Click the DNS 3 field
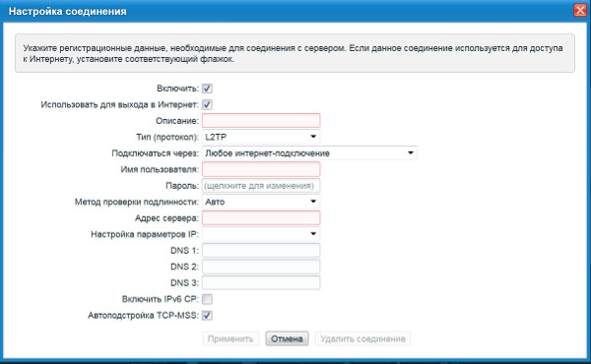 tap(261, 282)
